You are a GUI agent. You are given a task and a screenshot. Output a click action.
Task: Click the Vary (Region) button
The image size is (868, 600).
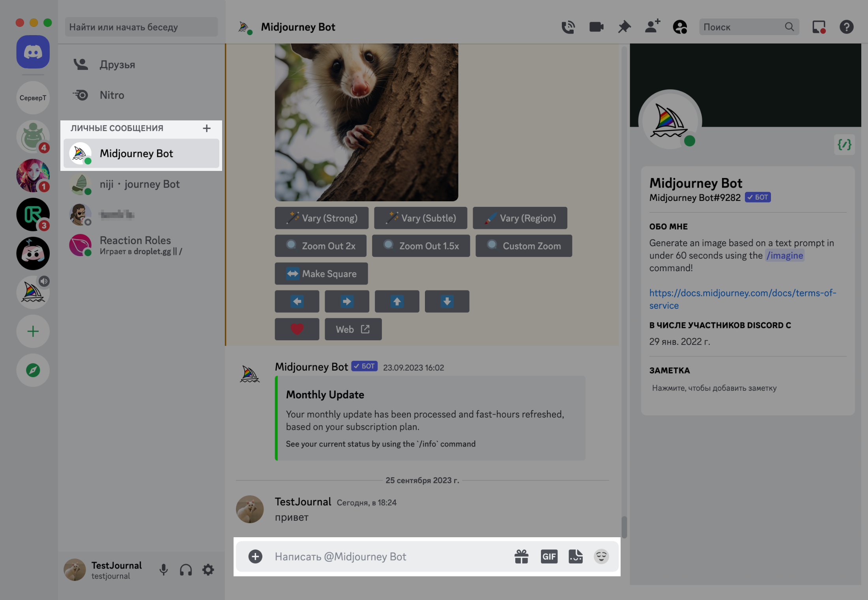click(520, 218)
